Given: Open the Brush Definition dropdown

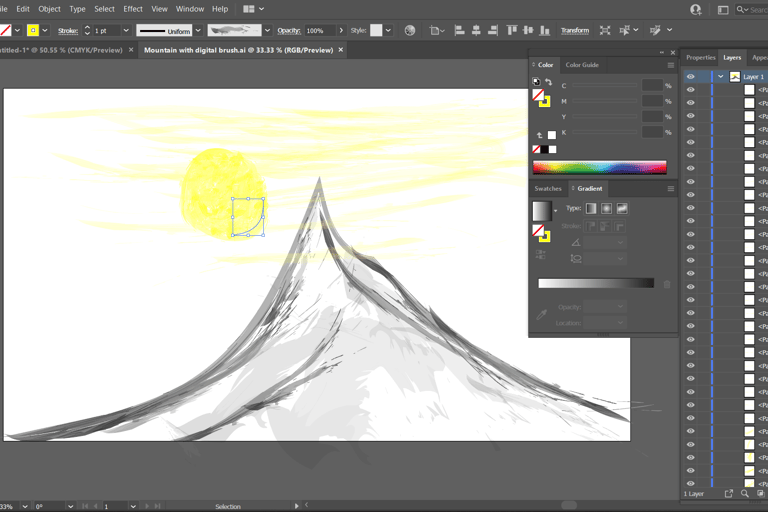Looking at the screenshot, I should (267, 30).
